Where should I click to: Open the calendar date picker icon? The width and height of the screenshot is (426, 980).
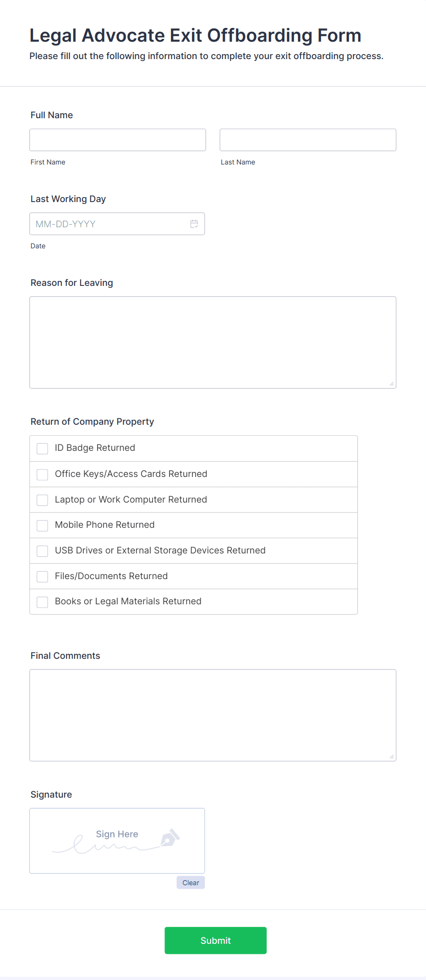tap(194, 224)
